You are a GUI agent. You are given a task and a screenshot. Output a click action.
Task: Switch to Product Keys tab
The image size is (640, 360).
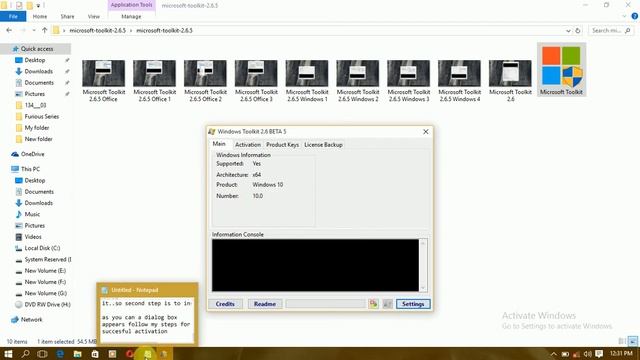[282, 144]
